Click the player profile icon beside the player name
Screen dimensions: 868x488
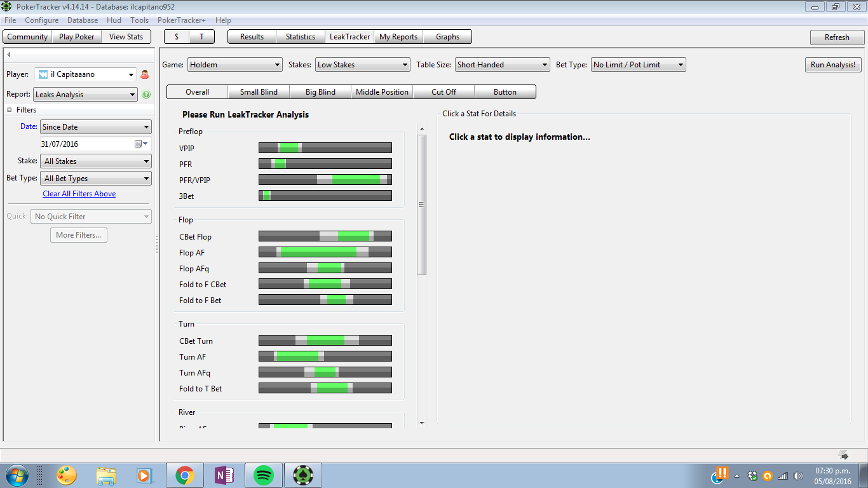(145, 74)
